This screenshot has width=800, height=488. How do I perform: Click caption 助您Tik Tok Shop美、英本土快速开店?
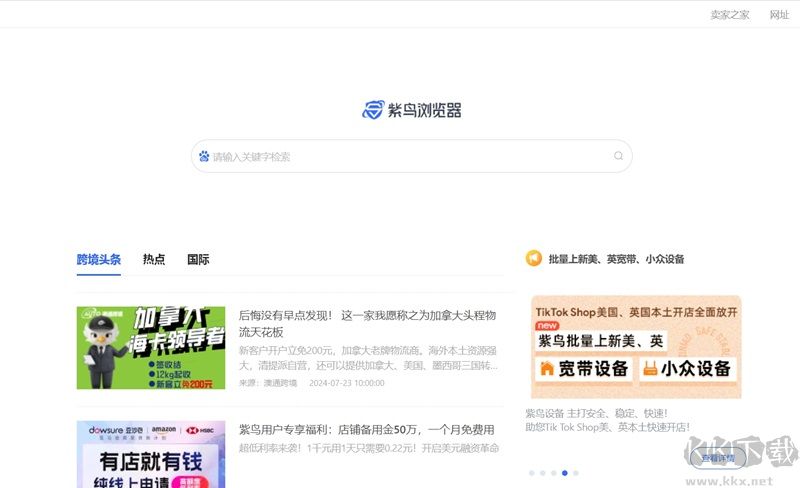[607, 427]
